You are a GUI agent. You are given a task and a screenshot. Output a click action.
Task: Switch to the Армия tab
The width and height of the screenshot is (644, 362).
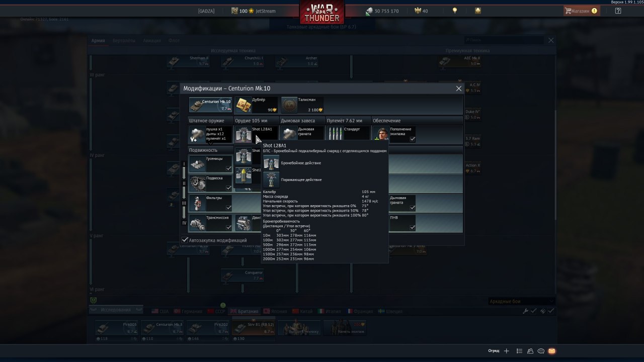click(x=98, y=41)
